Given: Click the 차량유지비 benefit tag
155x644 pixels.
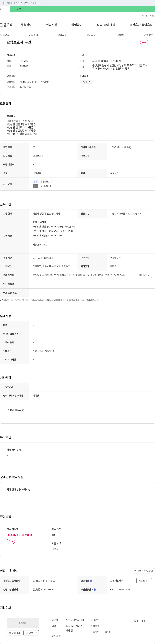Looking at the screenshot, I should pyautogui.click(x=86, y=82).
